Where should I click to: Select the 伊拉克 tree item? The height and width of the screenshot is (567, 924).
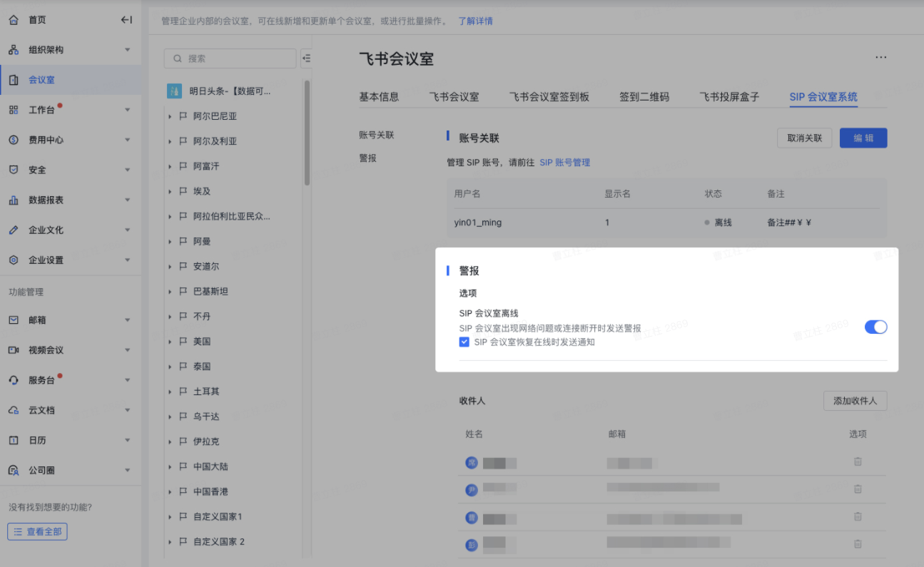[206, 441]
